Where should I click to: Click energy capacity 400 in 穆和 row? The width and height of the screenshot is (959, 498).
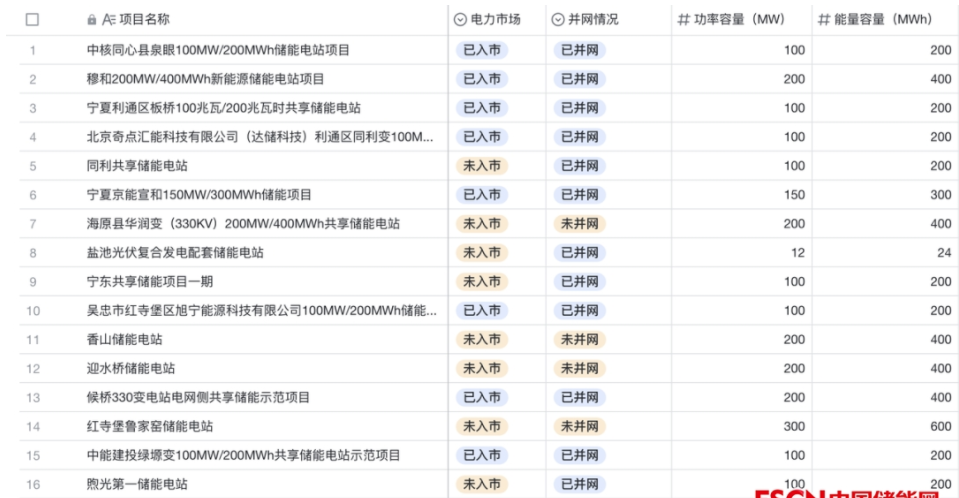941,79
